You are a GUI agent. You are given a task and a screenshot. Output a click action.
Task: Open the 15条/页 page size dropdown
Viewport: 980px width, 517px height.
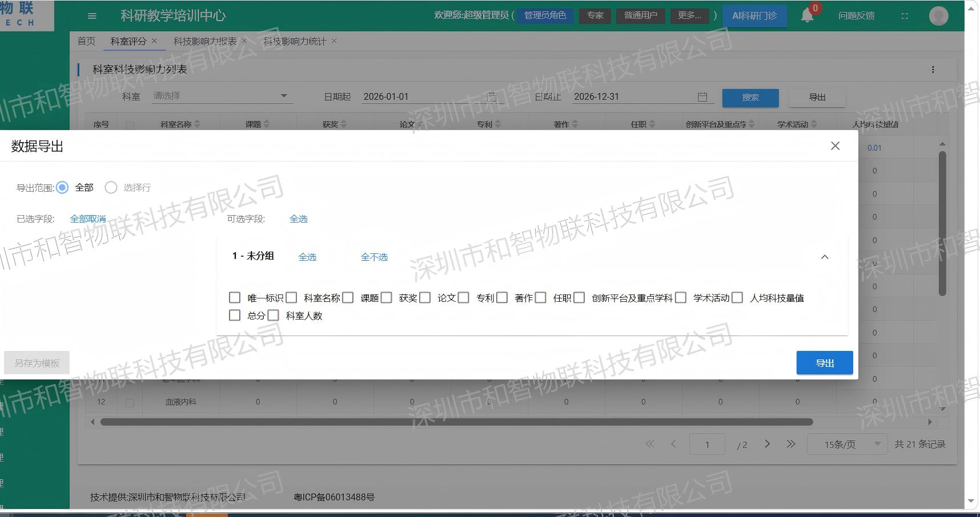847,444
